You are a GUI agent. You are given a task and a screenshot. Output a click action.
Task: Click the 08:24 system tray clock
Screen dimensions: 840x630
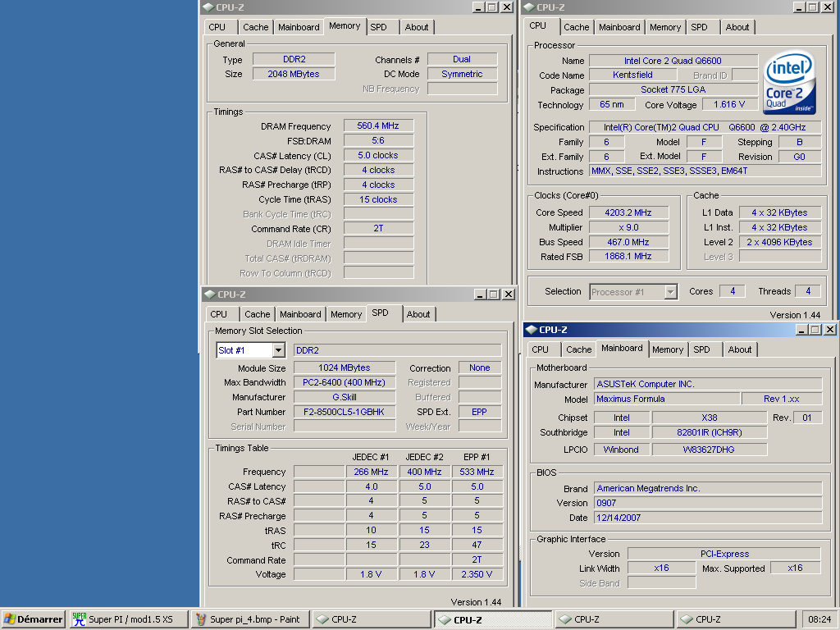coord(819,619)
